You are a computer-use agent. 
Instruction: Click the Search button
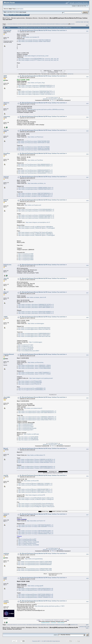pyautogui.click(x=85, y=12)
